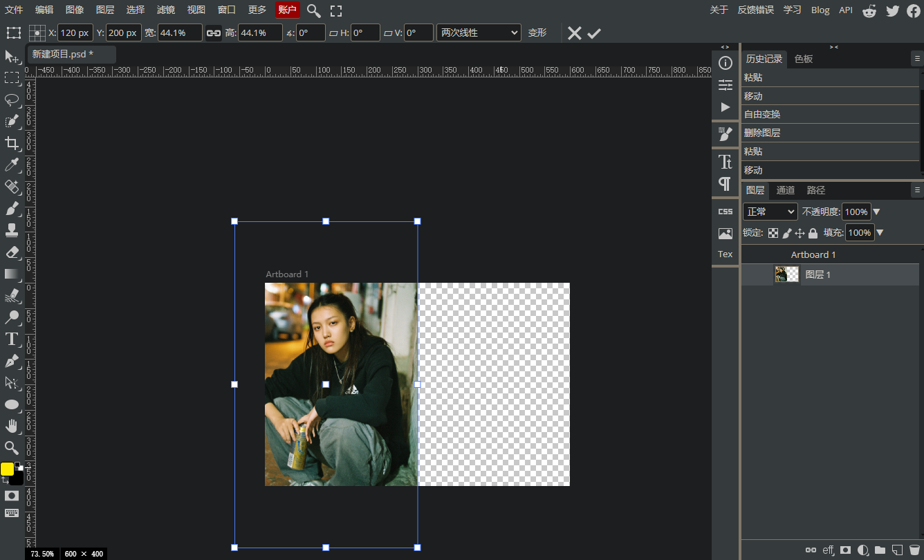Screen dimensions: 924x560
Task: Toggle lock position
Action: [800, 233]
